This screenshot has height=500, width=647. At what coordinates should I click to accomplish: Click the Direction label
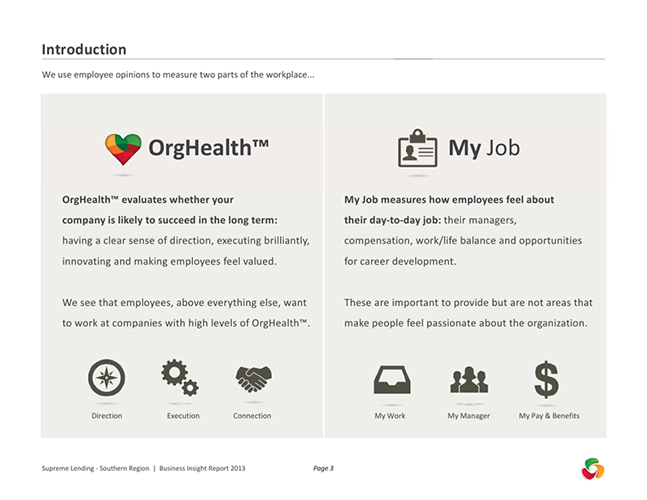click(x=107, y=416)
